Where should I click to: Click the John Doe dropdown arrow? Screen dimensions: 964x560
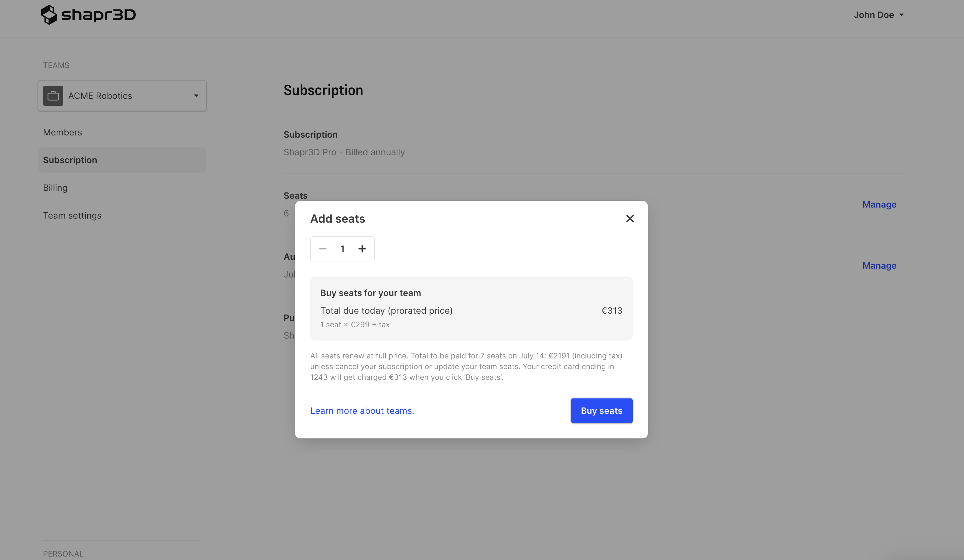coord(901,15)
